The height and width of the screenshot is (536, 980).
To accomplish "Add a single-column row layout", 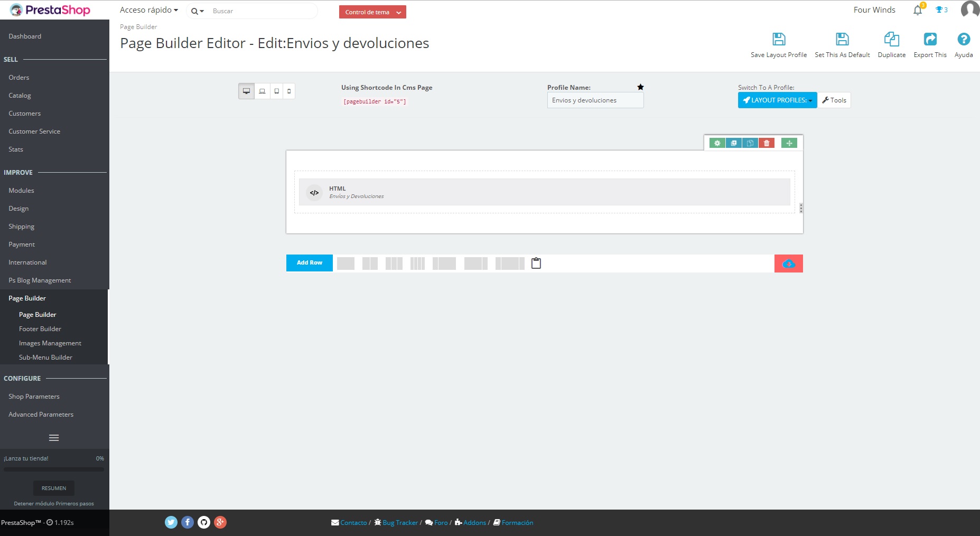I will coord(346,264).
